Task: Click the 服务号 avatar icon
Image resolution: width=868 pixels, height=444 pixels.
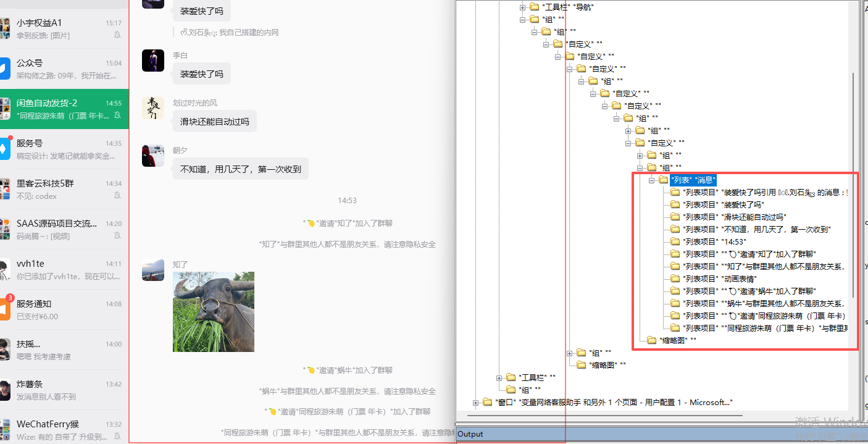Action: pyautogui.click(x=4, y=149)
